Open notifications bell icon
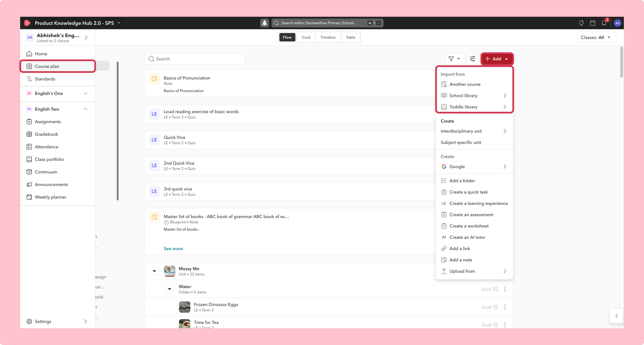Viewport: 644px width, 345px height. click(x=604, y=23)
